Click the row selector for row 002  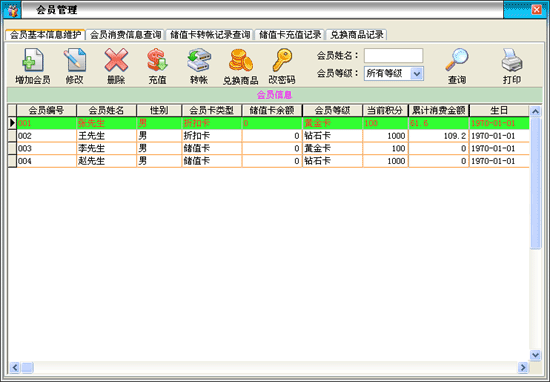pos(12,136)
